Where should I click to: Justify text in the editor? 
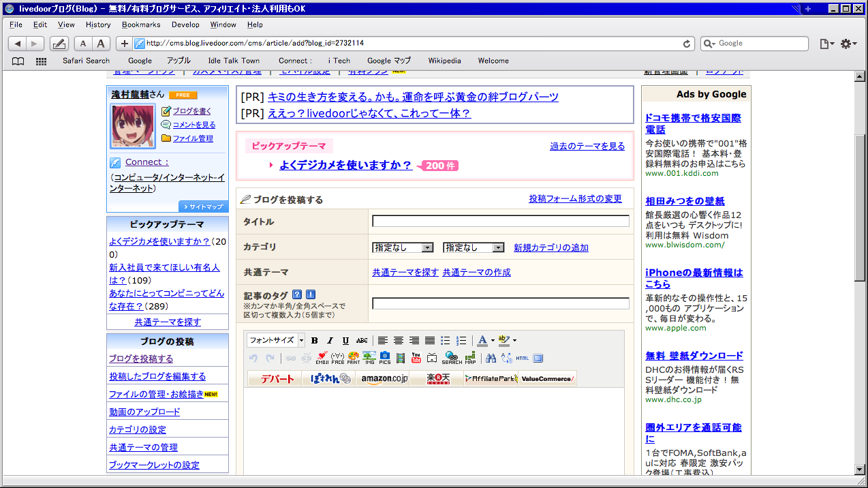(430, 340)
